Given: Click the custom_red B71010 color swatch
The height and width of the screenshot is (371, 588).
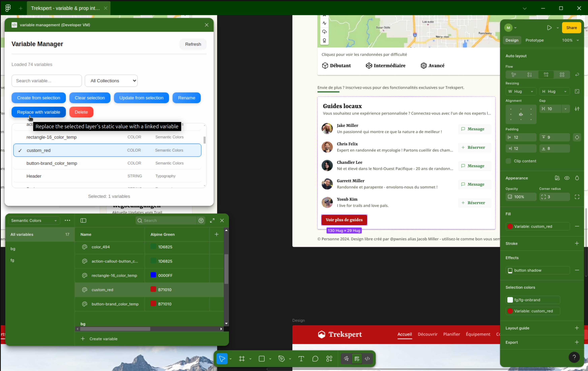Looking at the screenshot, I should pyautogui.click(x=153, y=290).
